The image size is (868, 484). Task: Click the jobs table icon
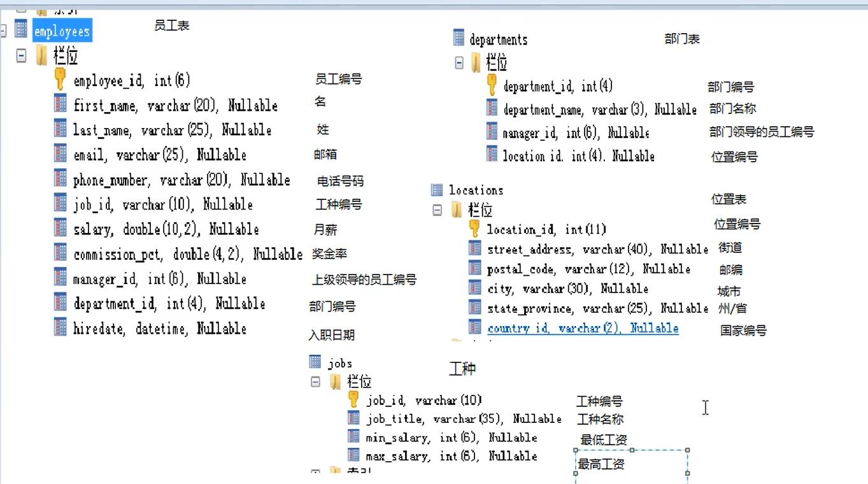pyautogui.click(x=315, y=362)
